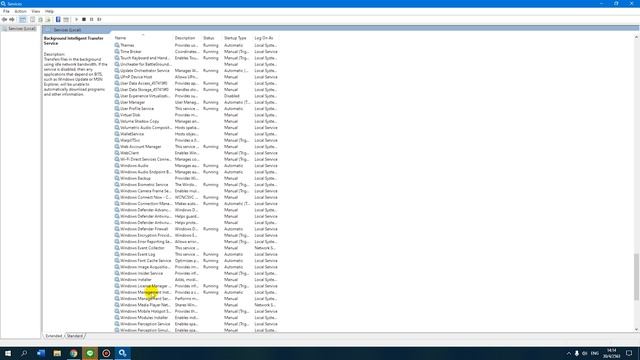Select the Windows Biometric Service row
This screenshot has width=640, height=360.
point(196,184)
